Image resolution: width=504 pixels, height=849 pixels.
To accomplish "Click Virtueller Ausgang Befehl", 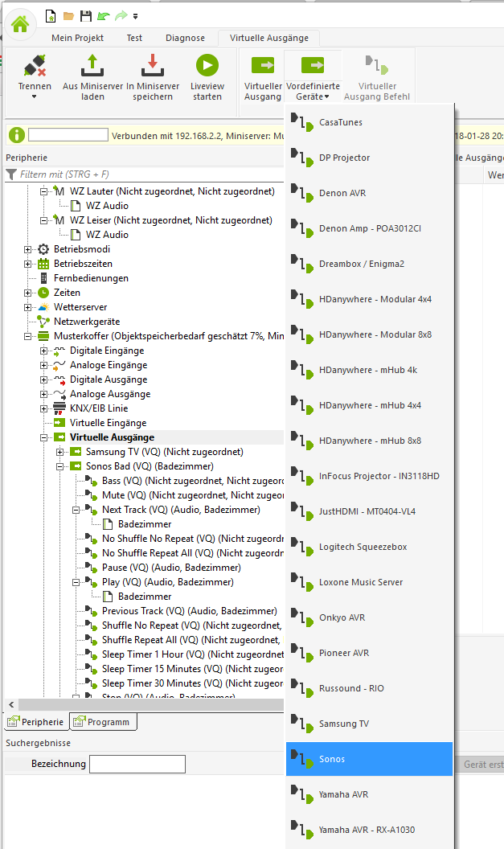I will tap(377, 76).
